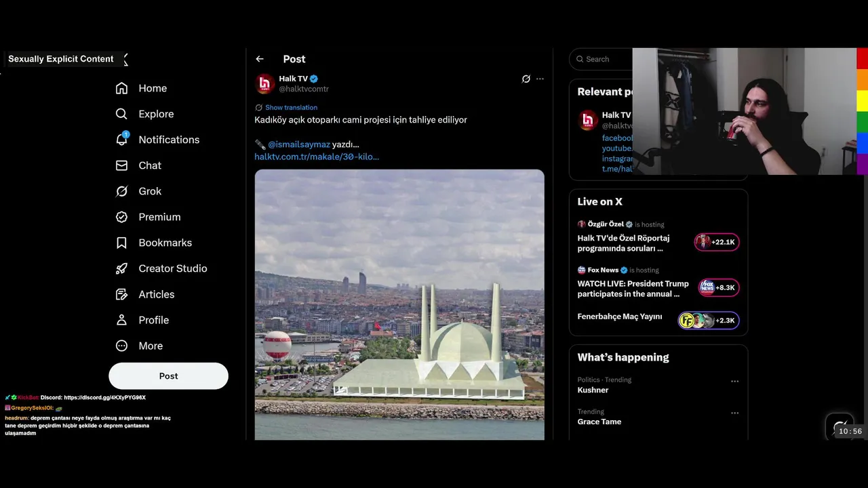Click the Halk TV name in the post header
Screen dimensions: 868x488
pyautogui.click(x=293, y=79)
